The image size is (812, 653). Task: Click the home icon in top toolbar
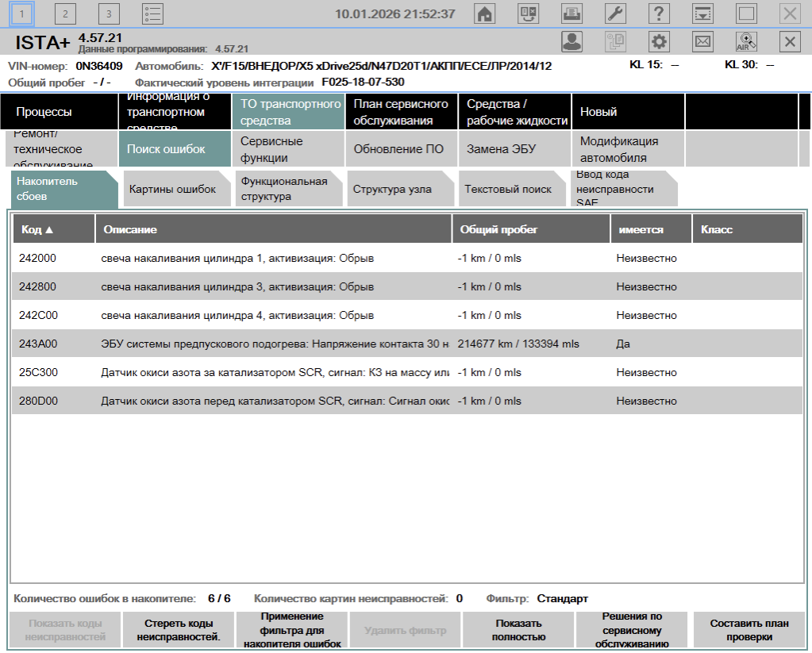pyautogui.click(x=484, y=13)
